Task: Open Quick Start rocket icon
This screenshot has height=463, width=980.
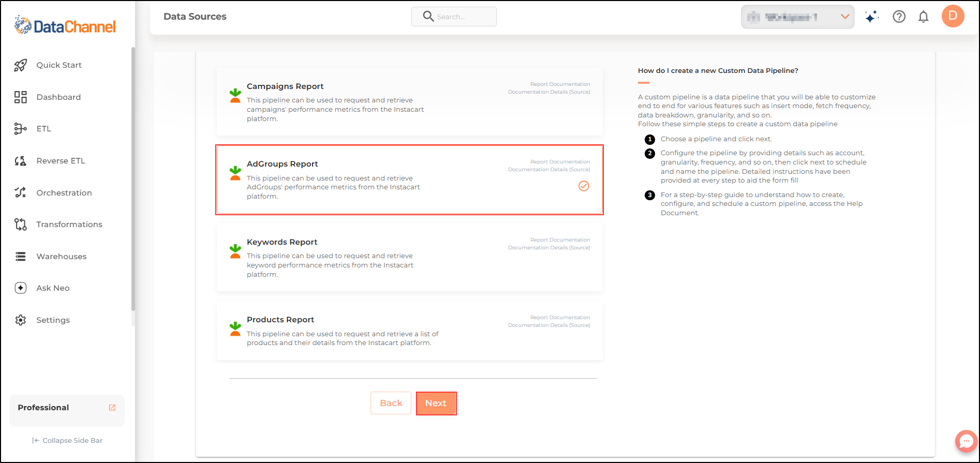Action: [20, 65]
